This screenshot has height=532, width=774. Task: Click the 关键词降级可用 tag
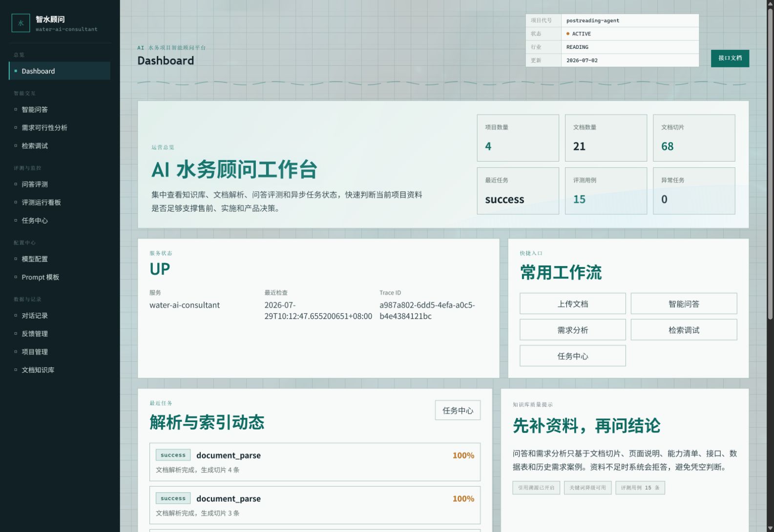tap(587, 488)
